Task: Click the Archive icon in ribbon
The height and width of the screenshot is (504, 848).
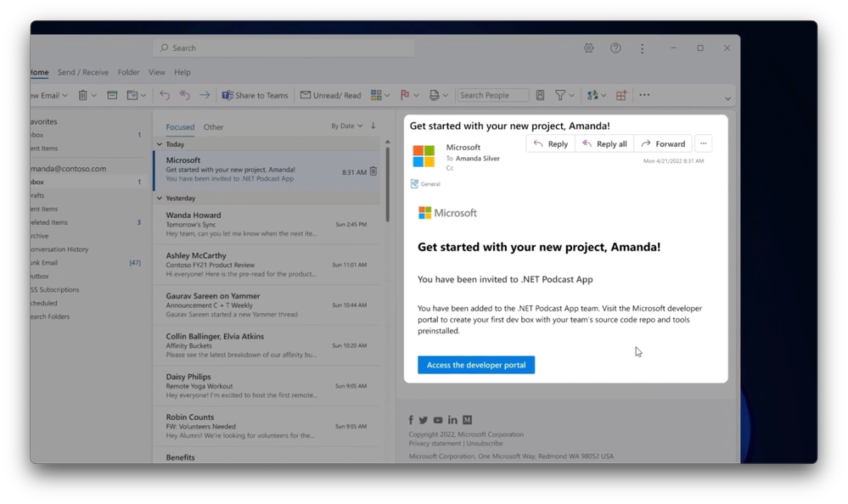Action: 112,95
